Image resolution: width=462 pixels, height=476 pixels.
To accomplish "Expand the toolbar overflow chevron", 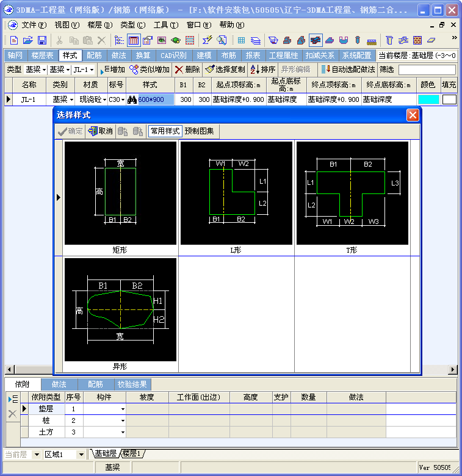I will point(455,38).
